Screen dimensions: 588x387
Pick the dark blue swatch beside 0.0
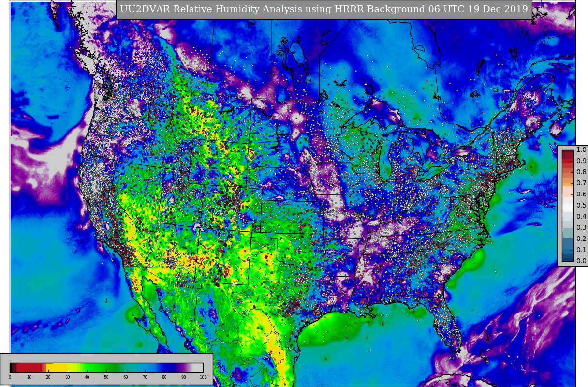click(568, 258)
